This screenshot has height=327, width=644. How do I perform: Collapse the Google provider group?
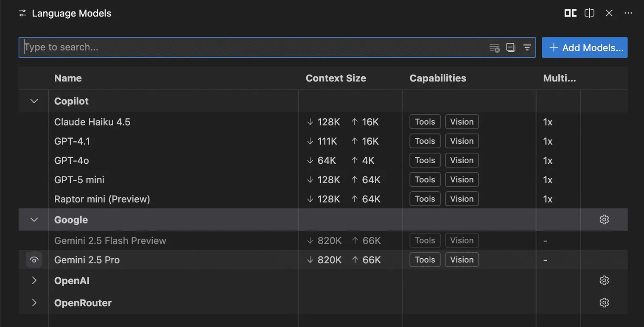coord(34,220)
